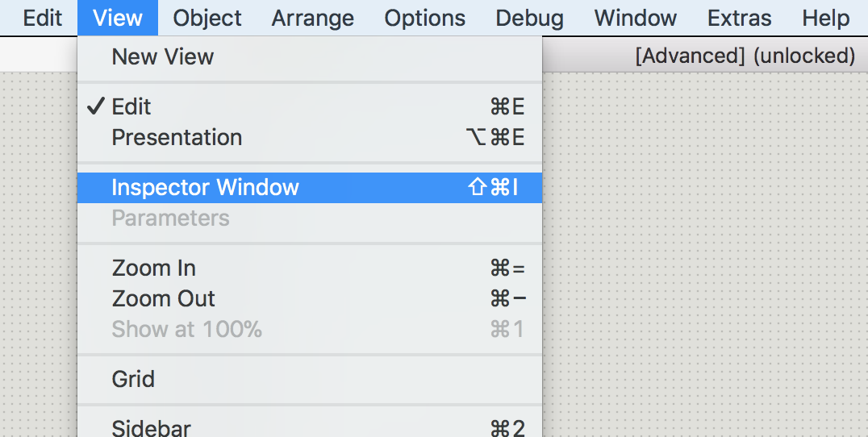Click the [Advanced] (unlocked) title text

point(745,56)
